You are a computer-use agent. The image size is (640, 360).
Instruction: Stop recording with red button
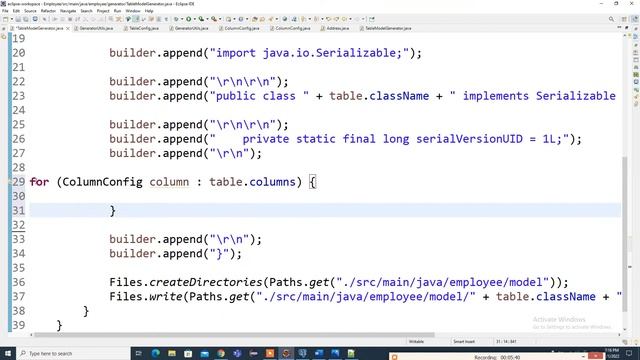pyautogui.click(x=595, y=357)
